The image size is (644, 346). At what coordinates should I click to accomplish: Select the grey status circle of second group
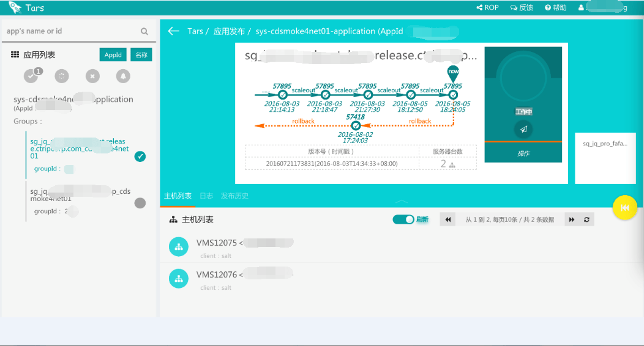pos(140,203)
